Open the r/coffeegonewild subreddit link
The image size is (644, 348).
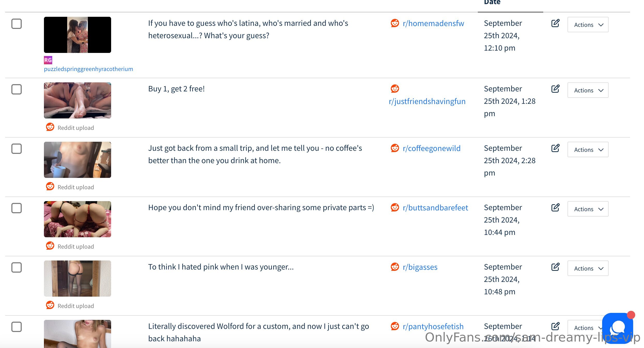[432, 148]
